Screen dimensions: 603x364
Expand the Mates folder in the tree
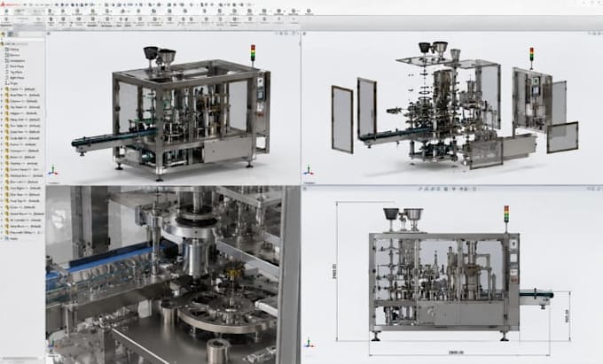(x=2, y=238)
